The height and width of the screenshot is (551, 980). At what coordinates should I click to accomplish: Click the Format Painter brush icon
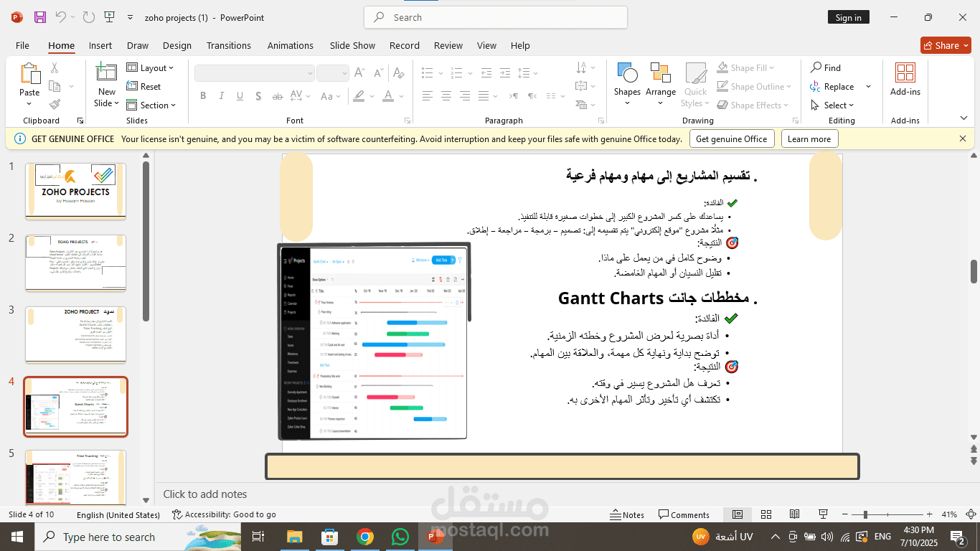pos(55,105)
